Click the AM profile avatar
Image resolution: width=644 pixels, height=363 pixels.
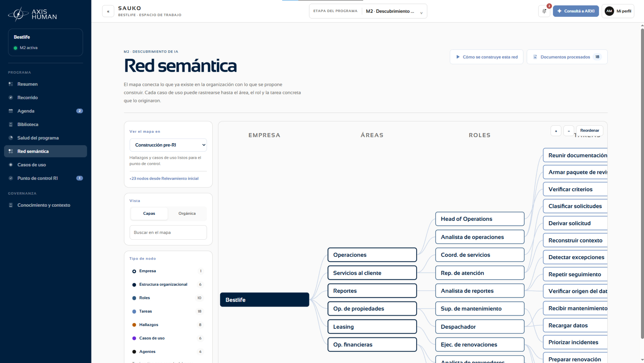[x=609, y=11]
